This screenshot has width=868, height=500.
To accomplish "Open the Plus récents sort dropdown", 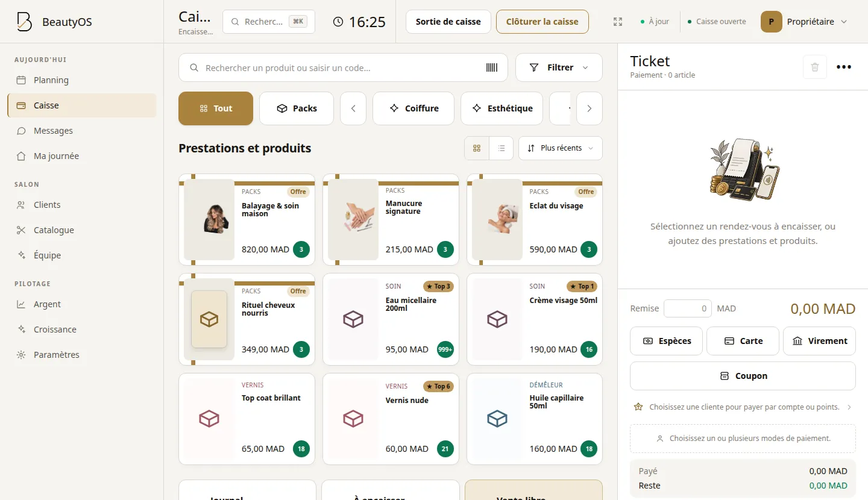I will pos(561,148).
